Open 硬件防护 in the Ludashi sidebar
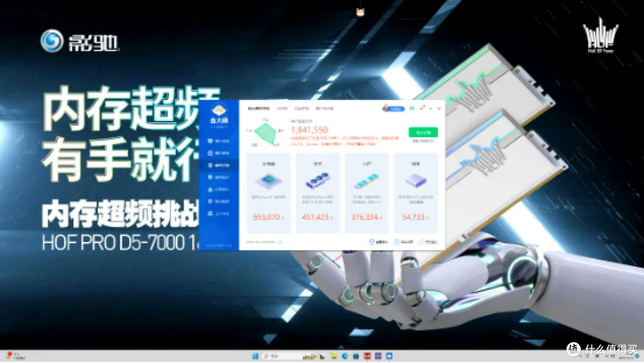Screen dimensions: 644x363 218,178
